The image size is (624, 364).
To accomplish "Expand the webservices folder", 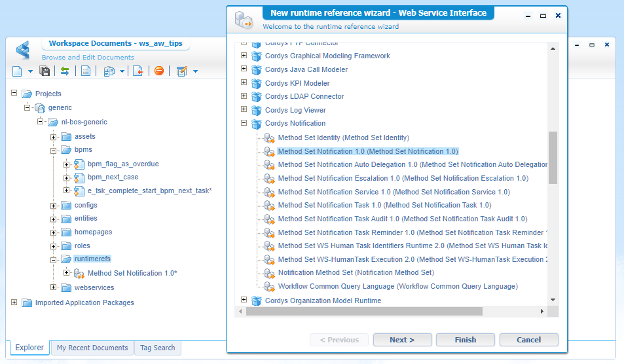I will coord(54,287).
